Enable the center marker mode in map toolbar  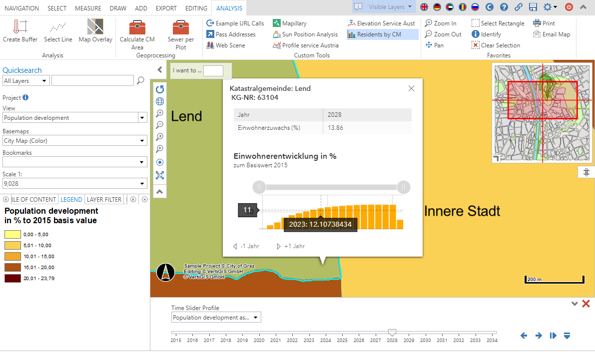[x=159, y=162]
